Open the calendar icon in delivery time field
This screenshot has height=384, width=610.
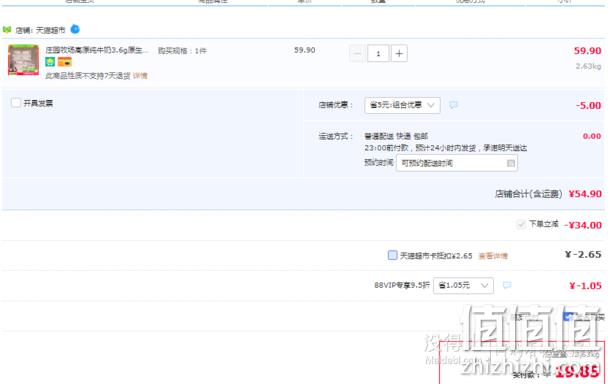pyautogui.click(x=511, y=163)
